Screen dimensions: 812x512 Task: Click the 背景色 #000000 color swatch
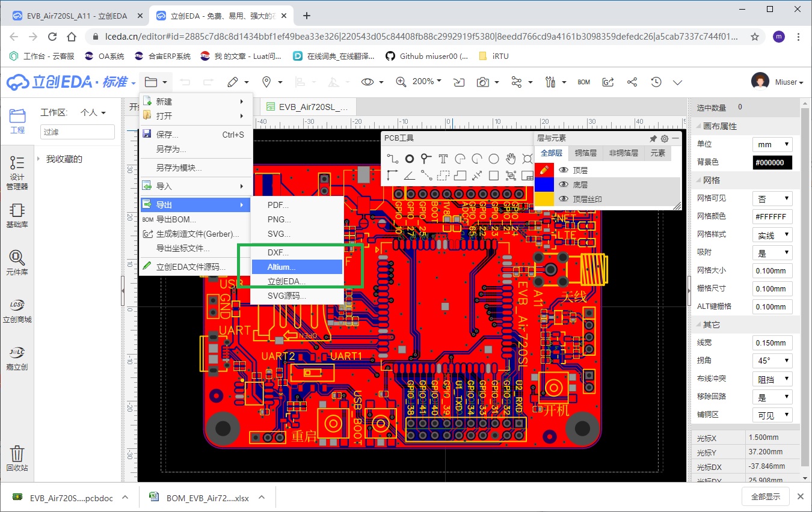772,162
